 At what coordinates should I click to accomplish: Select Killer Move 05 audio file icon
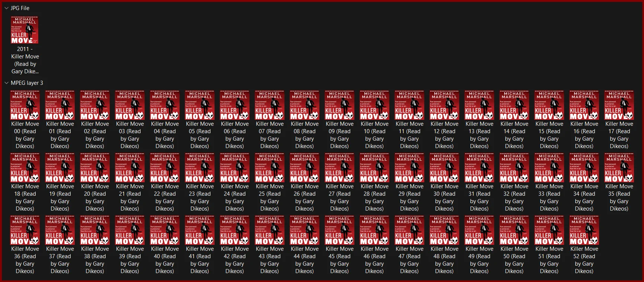pos(200,105)
